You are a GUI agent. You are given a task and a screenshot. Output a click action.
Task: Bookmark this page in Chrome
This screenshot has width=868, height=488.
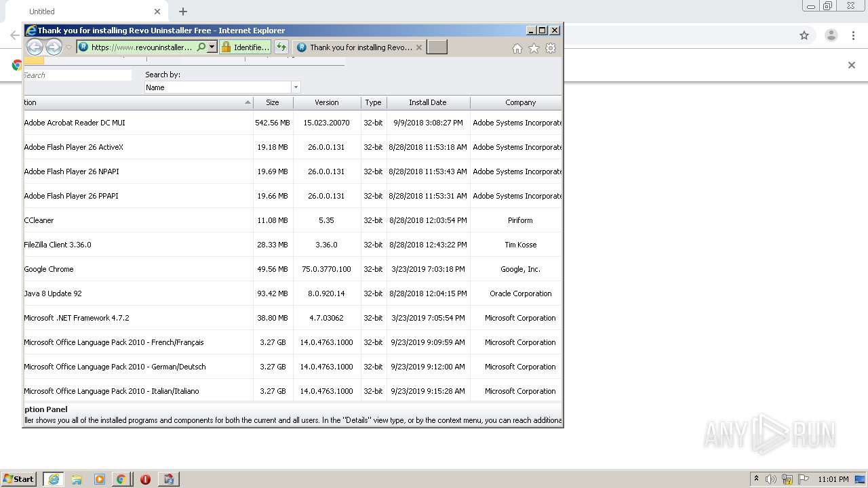coord(804,35)
